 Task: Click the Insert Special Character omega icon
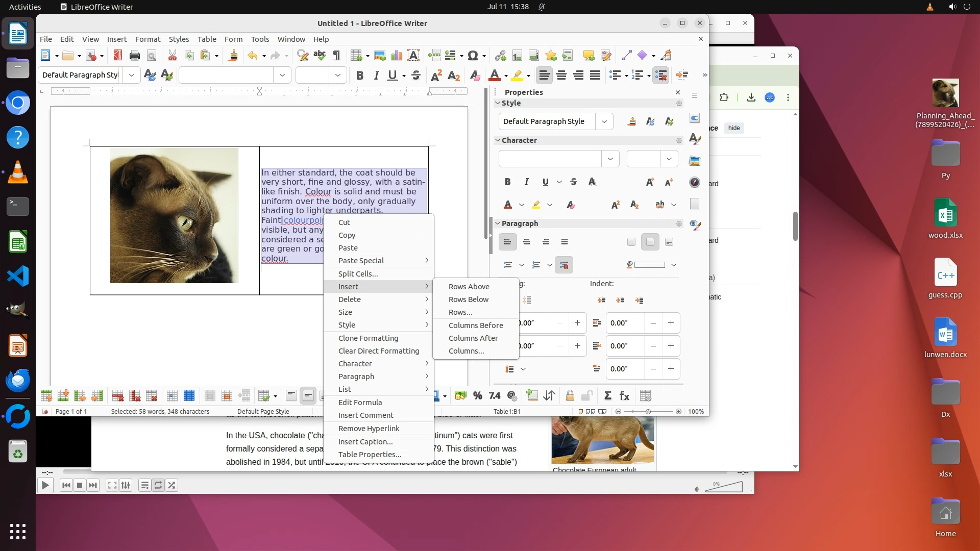coord(473,56)
